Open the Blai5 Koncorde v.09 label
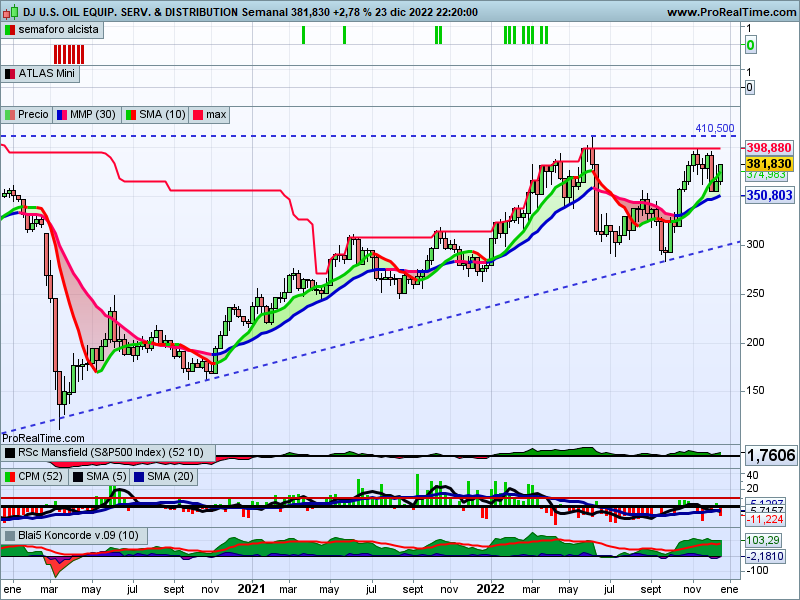The image size is (800, 600). [78, 535]
